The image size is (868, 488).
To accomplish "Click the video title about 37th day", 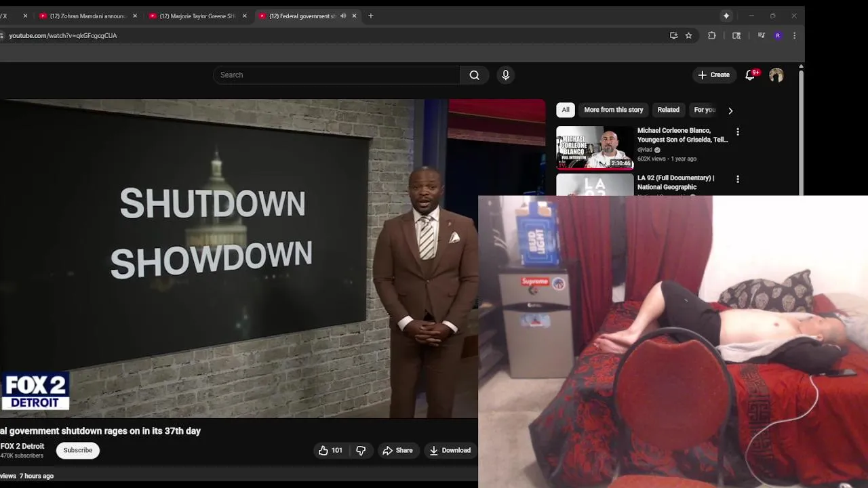I will coord(100,431).
